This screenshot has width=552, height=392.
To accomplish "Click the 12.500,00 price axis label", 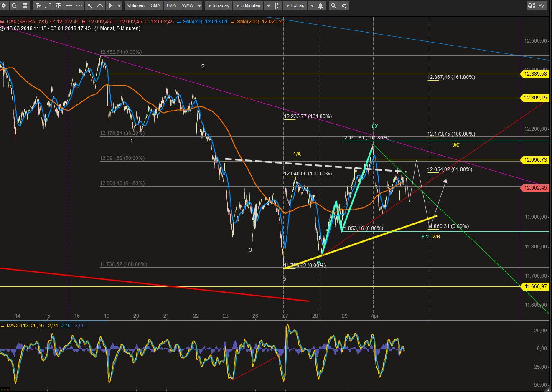I will pos(535,40).
